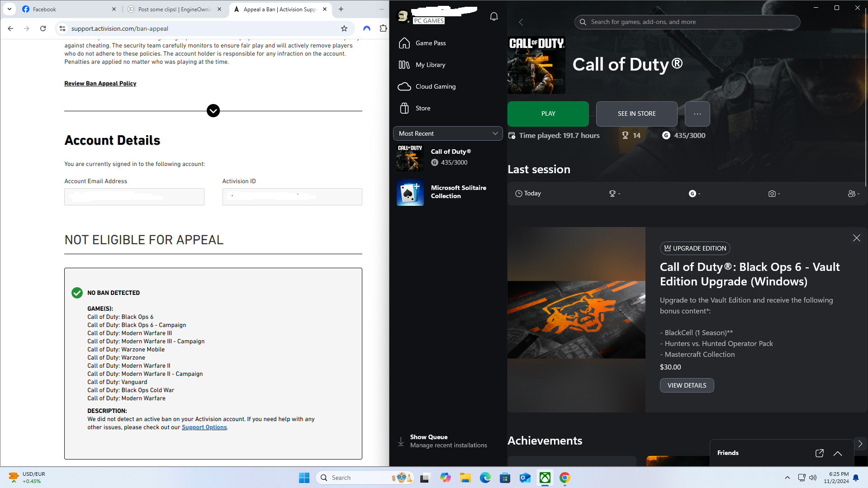Click Time played 191.7 hours
Screen dimensions: 868x488
554,135
